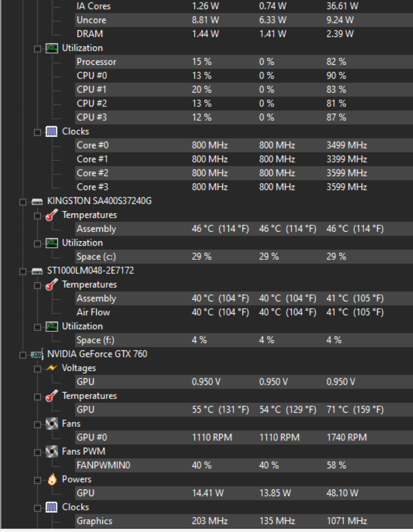Collapse Utilization node above Space (c:)
The height and width of the screenshot is (532, 413).
tap(37, 244)
